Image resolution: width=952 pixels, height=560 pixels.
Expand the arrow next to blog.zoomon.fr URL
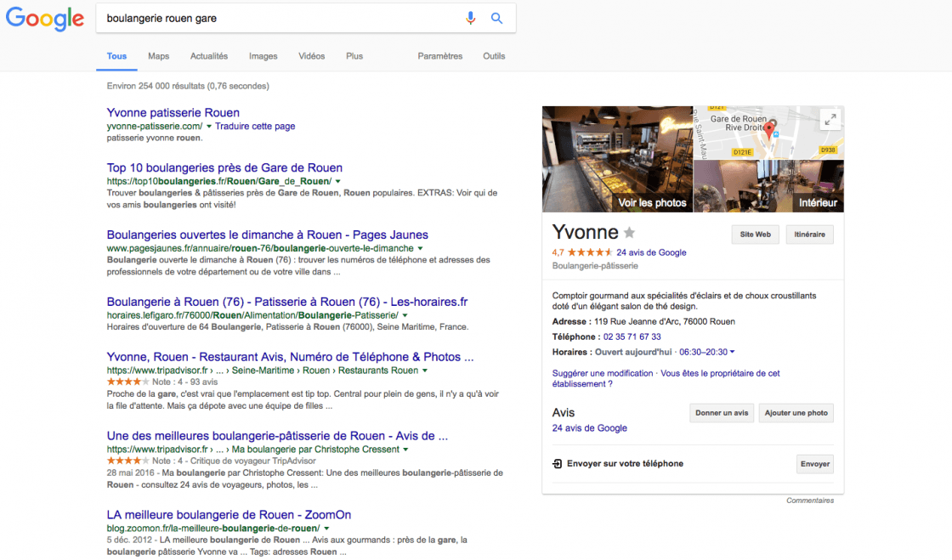326,529
